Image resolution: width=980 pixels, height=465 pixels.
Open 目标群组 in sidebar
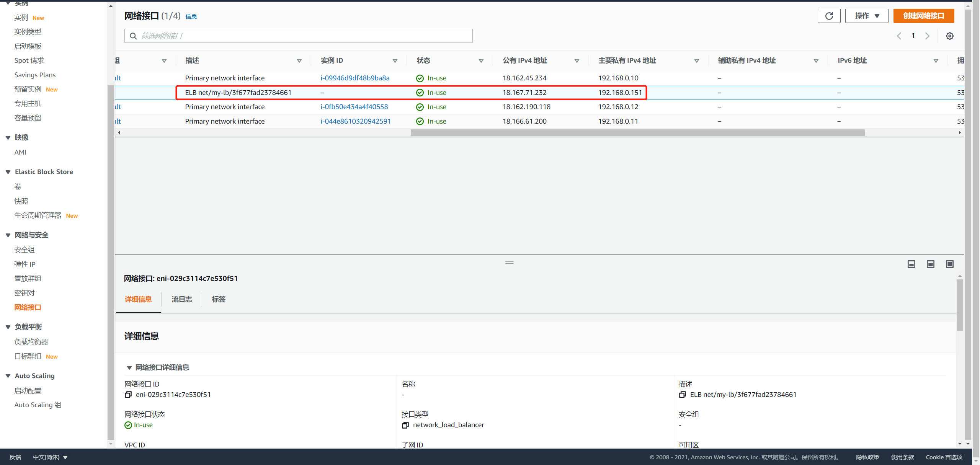tap(28, 356)
